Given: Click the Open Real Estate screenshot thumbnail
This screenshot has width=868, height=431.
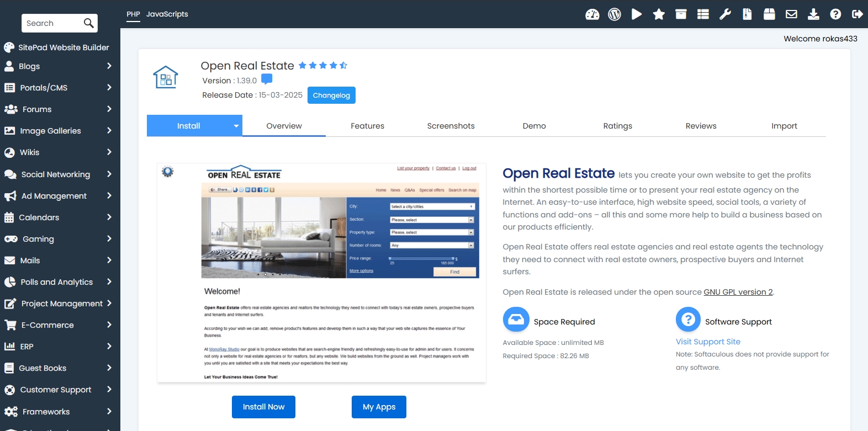Looking at the screenshot, I should tap(321, 273).
